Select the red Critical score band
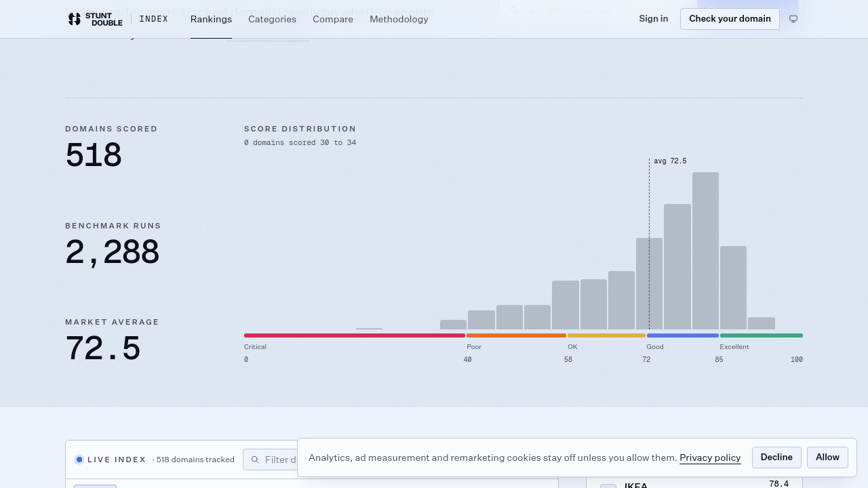 pyautogui.click(x=355, y=335)
